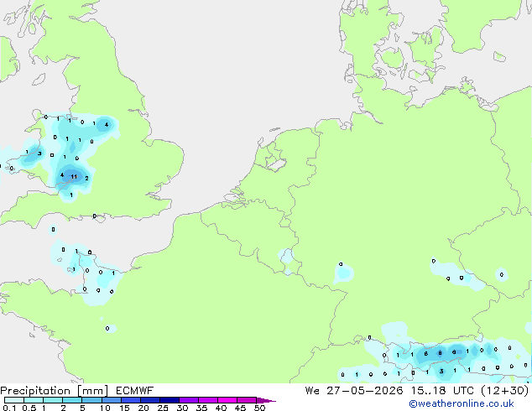Choose the 5–10 mm blue legend swatch

click(x=92, y=400)
